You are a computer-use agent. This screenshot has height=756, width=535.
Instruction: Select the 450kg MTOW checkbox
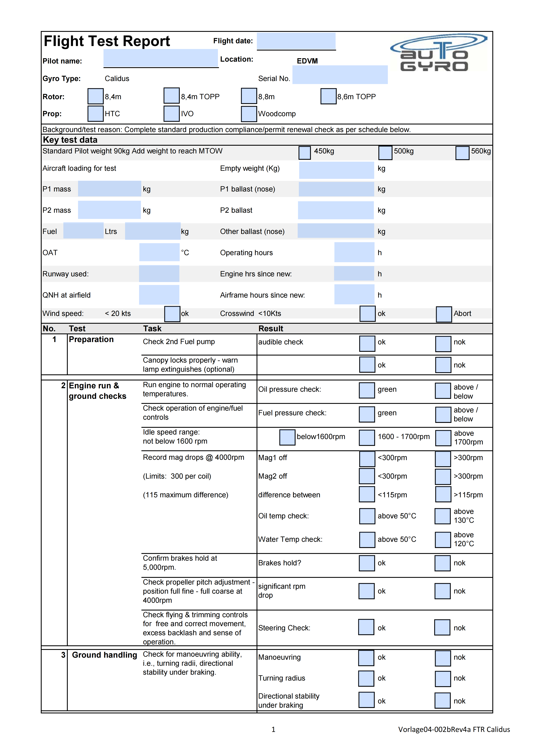coord(305,153)
